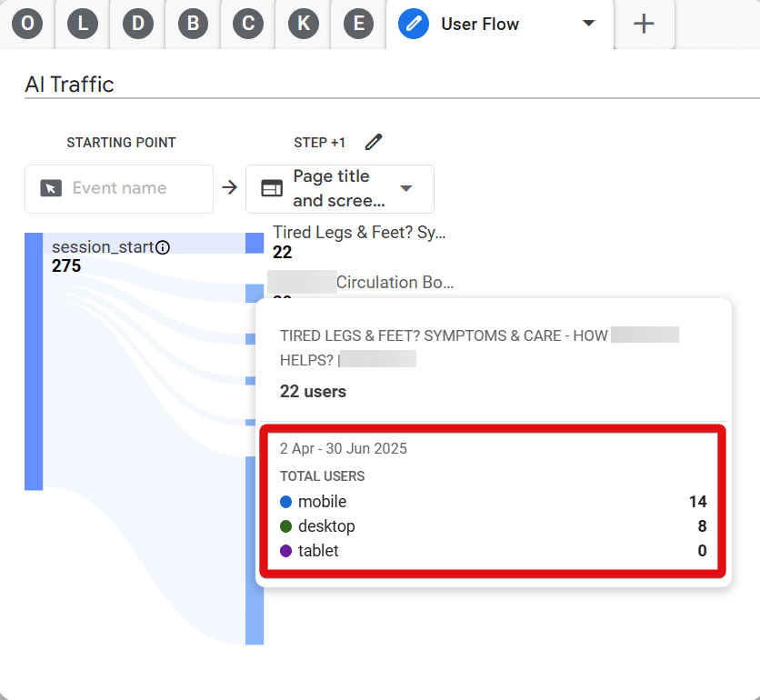Open the tab labeled D
Screen dimensions: 760x700
138,24
